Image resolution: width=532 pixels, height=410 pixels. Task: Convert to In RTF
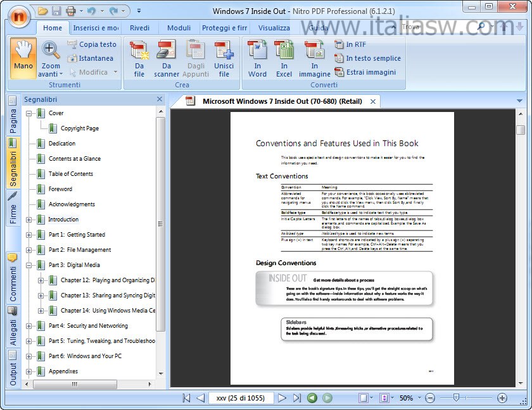click(x=350, y=44)
